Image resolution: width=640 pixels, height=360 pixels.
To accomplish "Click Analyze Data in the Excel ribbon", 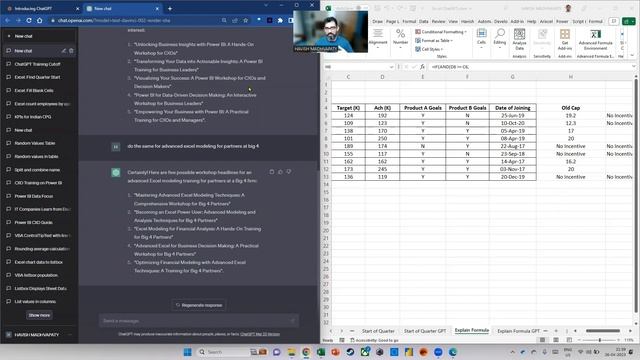I will pyautogui.click(x=519, y=39).
